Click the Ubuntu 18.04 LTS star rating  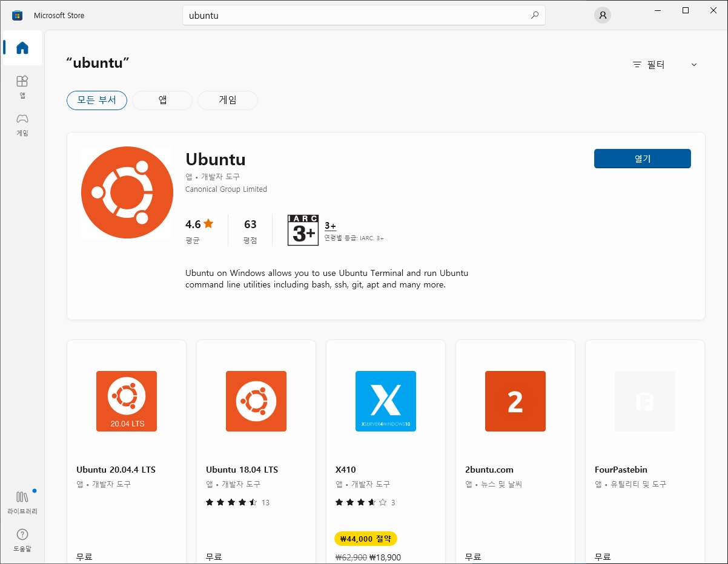point(232,502)
